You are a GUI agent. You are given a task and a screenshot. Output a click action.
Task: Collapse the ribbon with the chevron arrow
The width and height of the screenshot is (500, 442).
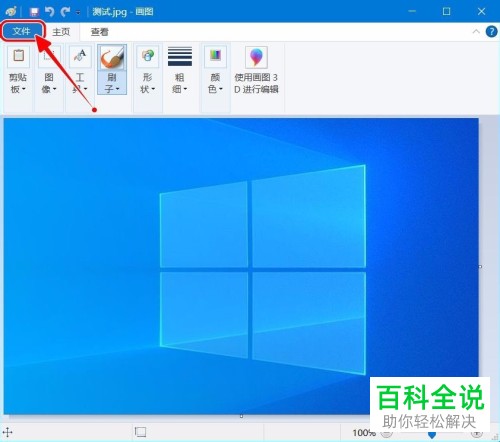476,32
